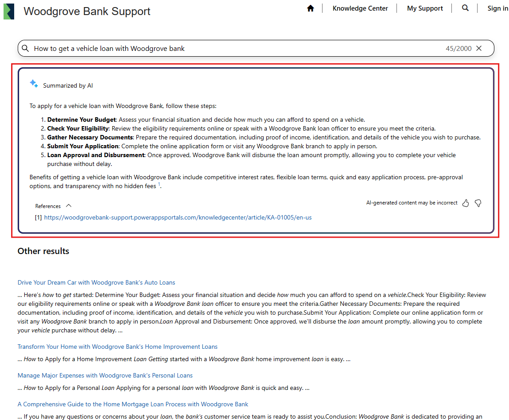Click the chevron next to References
509x420 pixels.
coord(68,205)
